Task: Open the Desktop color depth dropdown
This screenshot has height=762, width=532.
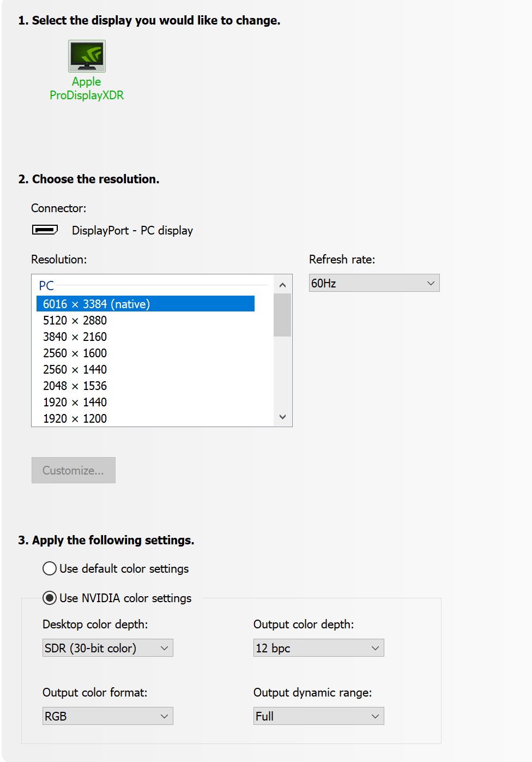Action: (108, 648)
